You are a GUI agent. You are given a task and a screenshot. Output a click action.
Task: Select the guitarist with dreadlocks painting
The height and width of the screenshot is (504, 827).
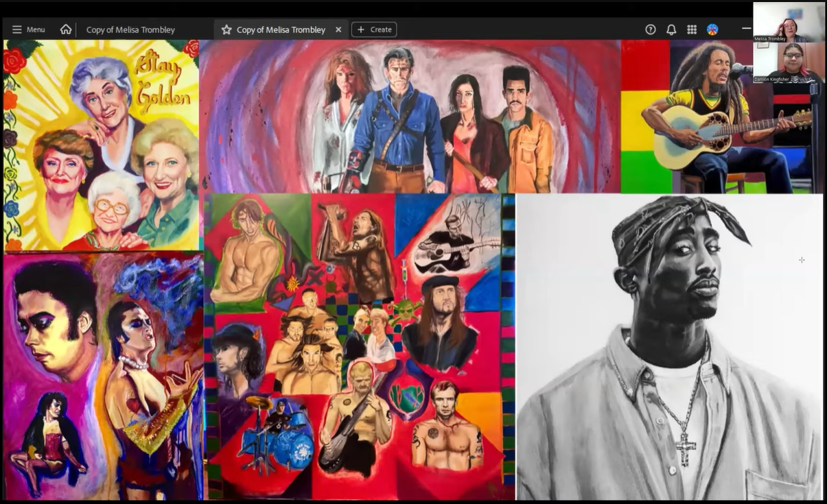tap(722, 117)
